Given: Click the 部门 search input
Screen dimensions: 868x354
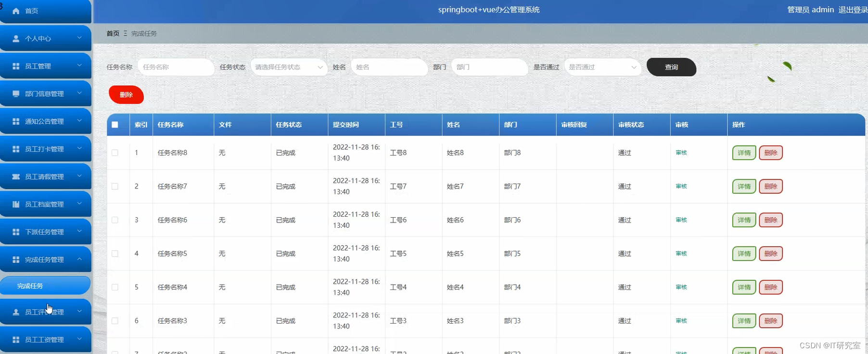Looking at the screenshot, I should (489, 67).
